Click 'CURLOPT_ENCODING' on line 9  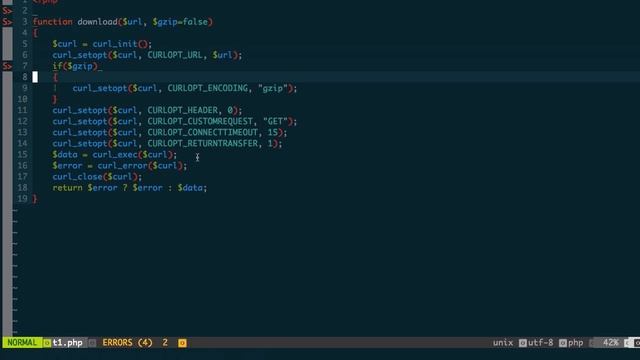point(207,88)
